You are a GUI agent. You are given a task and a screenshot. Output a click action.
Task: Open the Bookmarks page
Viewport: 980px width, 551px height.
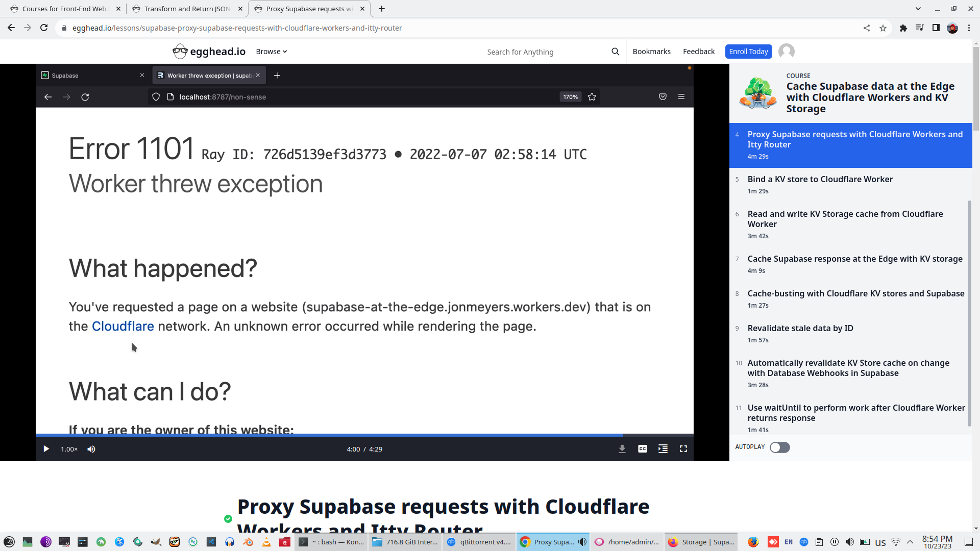point(651,52)
